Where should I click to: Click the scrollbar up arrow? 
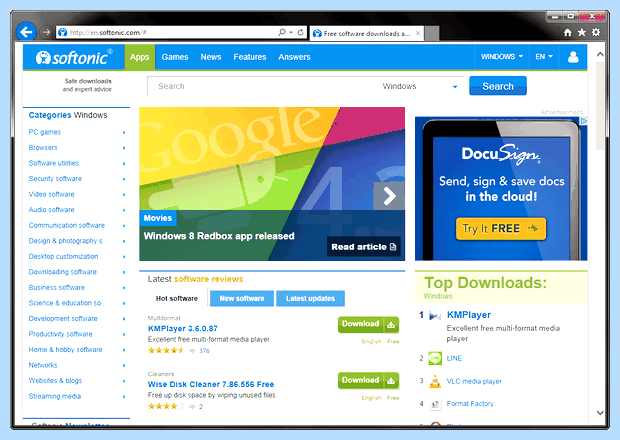tap(600, 55)
